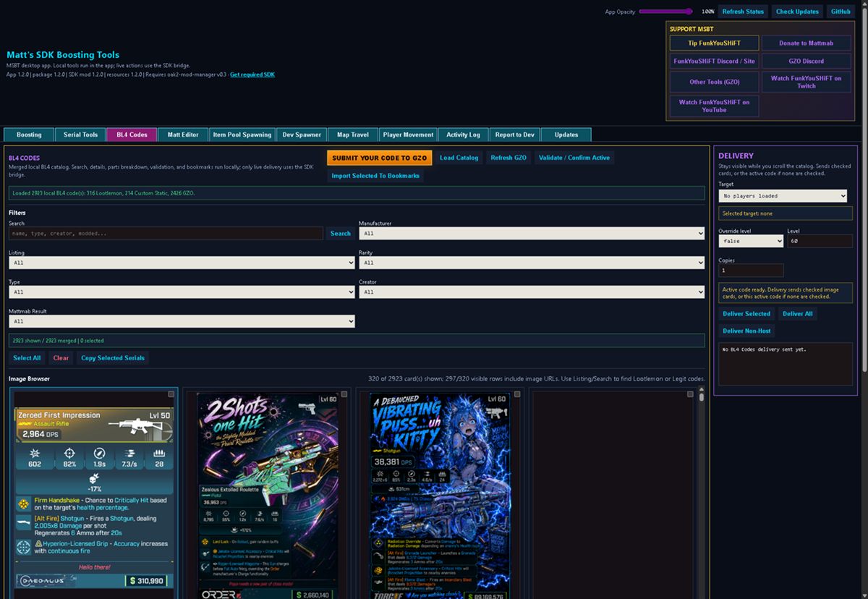Open the Type filter dropdown
Image resolution: width=868 pixels, height=599 pixels.
tap(182, 292)
